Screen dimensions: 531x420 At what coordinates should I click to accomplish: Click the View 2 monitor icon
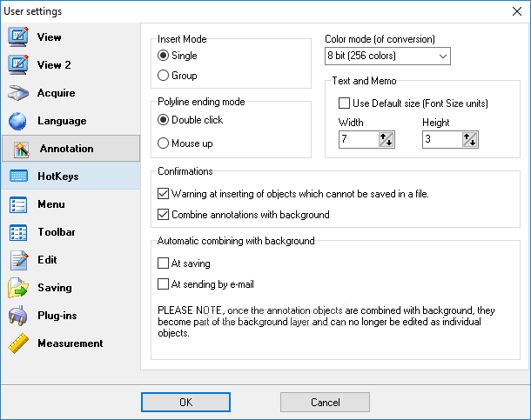click(18, 65)
